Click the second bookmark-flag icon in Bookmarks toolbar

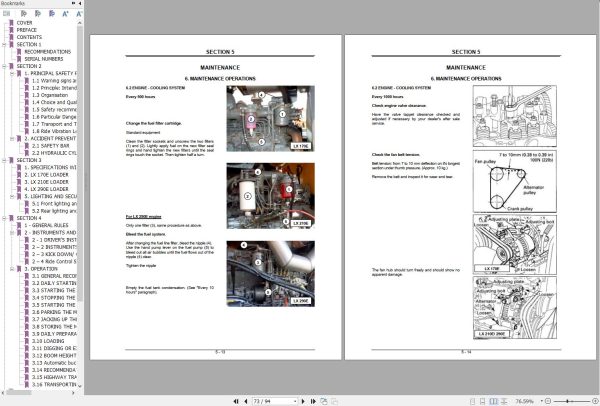38,14
